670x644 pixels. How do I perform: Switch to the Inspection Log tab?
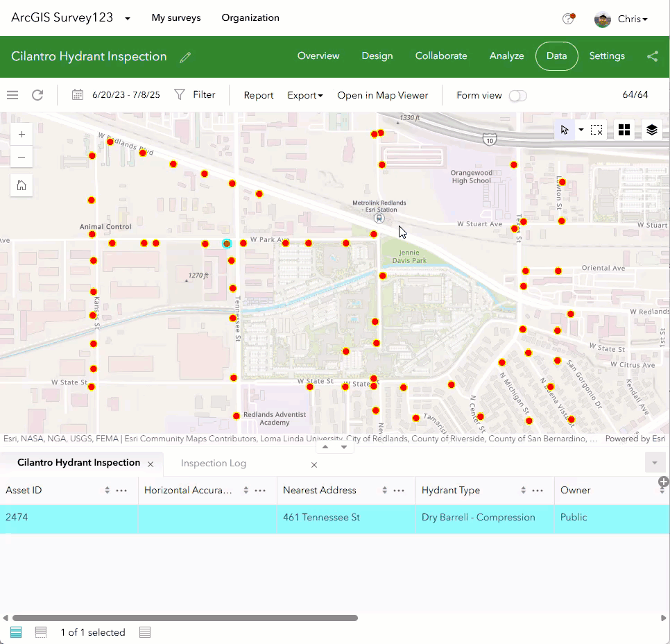click(213, 463)
